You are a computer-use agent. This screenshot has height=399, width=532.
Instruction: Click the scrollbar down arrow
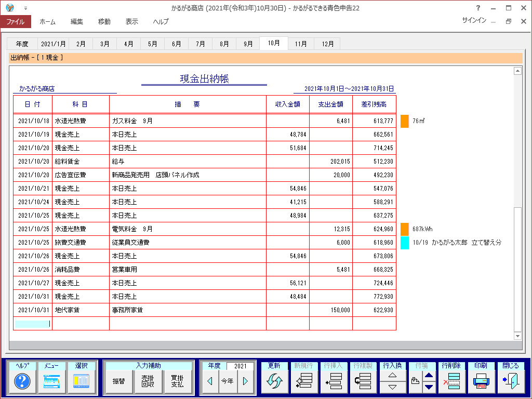[517, 336]
